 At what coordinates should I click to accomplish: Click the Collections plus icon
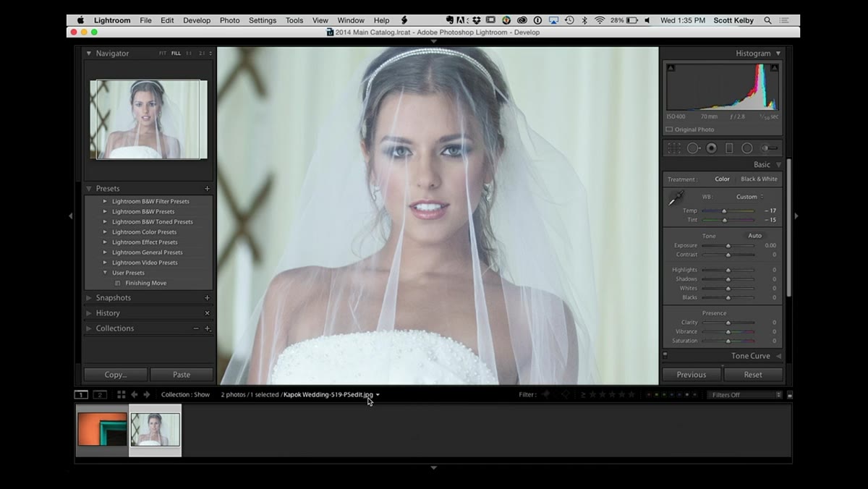tap(207, 328)
